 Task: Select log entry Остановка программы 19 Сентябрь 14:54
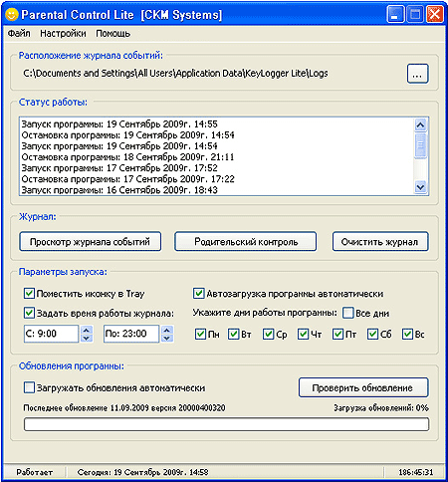(x=127, y=135)
